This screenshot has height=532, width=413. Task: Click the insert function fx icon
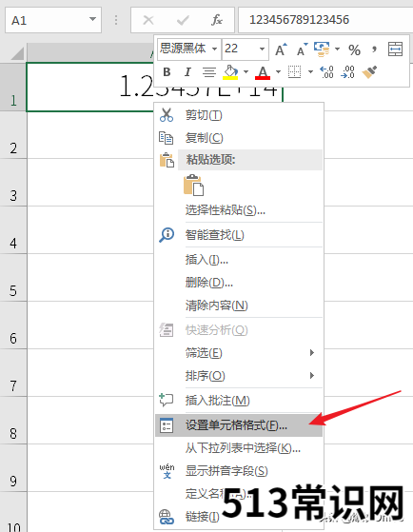[217, 20]
